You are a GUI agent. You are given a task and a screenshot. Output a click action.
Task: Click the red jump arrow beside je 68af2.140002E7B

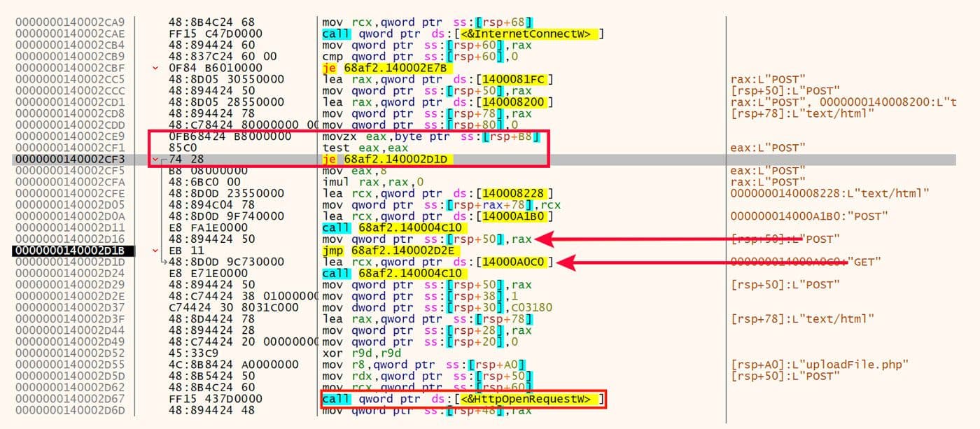157,67
